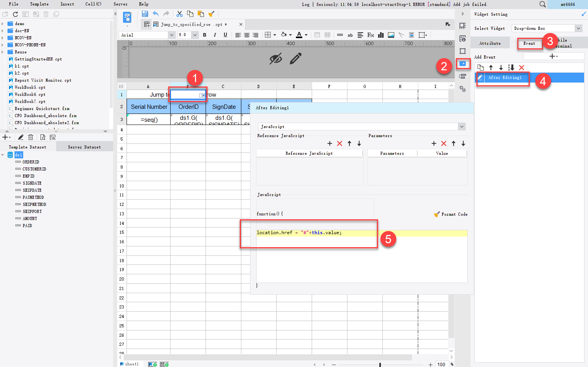588x367 pixels.
Task: Edit the selected template dataset
Action: 20,137
